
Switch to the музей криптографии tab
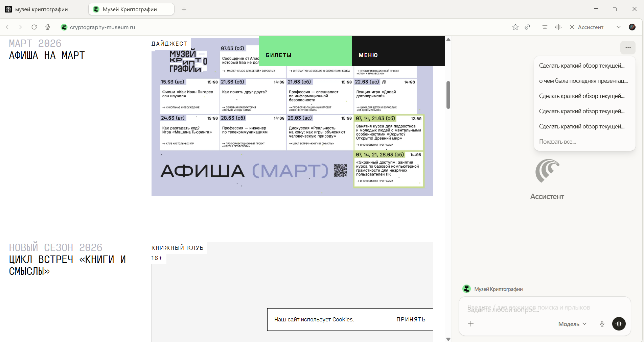[x=41, y=9]
